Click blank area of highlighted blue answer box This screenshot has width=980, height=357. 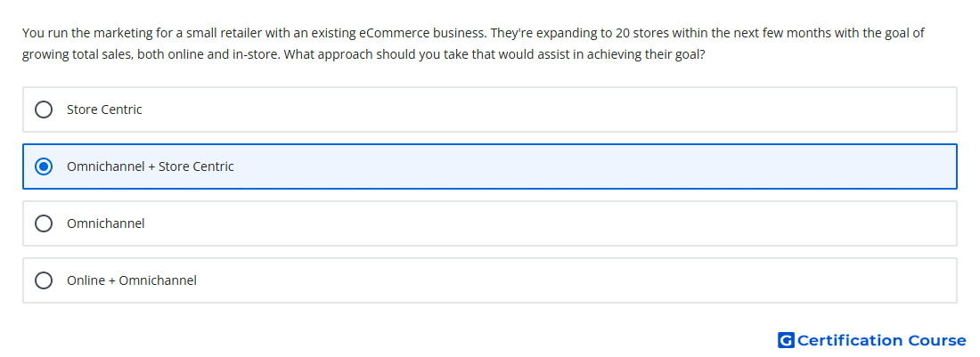(593, 166)
